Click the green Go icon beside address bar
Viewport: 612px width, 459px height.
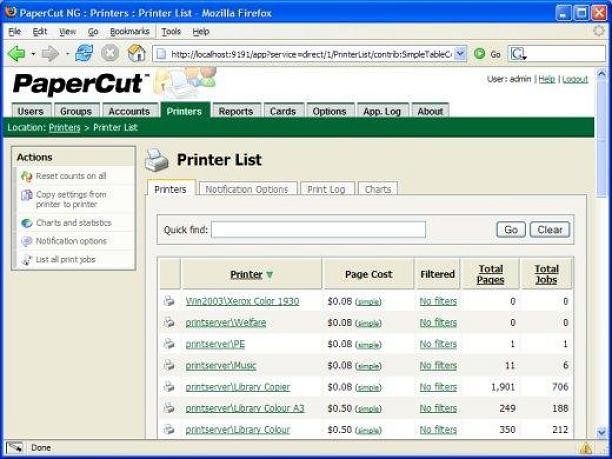click(479, 54)
